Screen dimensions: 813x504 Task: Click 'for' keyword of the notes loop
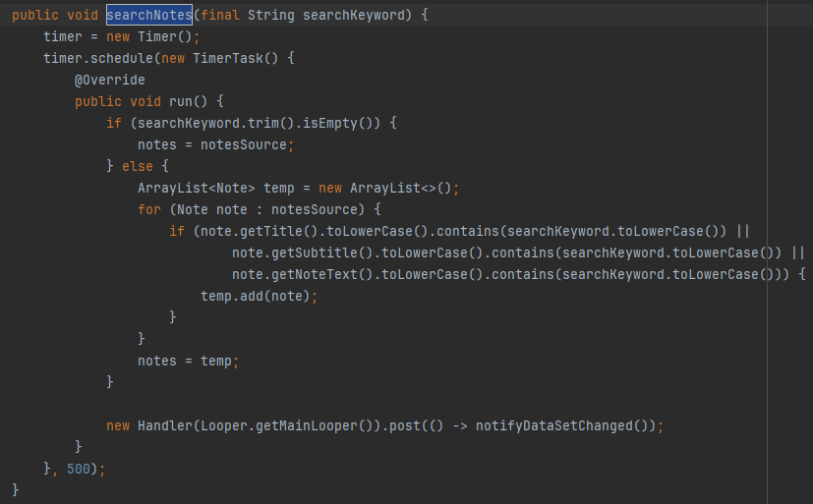click(x=149, y=210)
